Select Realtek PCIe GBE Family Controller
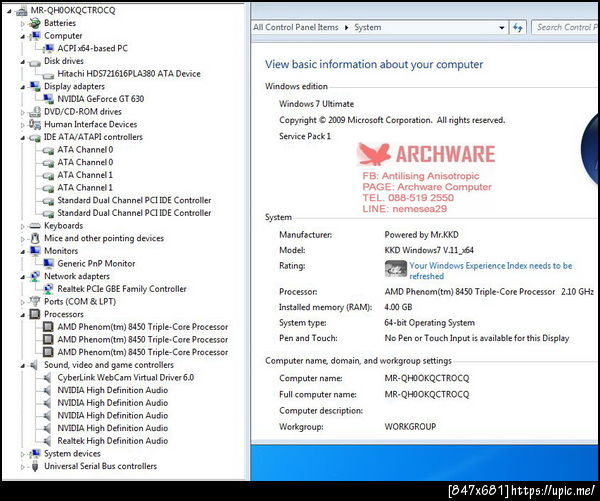Viewport: 600px width, 501px height. click(x=122, y=289)
